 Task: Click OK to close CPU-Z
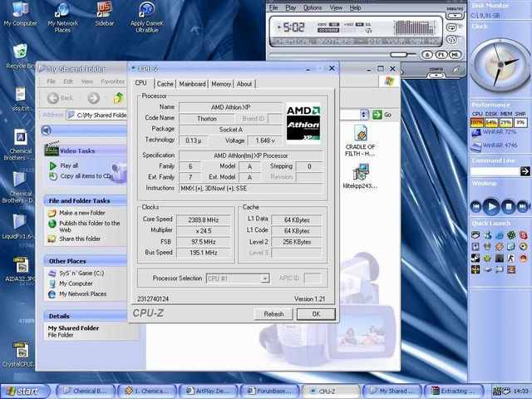pos(316,314)
